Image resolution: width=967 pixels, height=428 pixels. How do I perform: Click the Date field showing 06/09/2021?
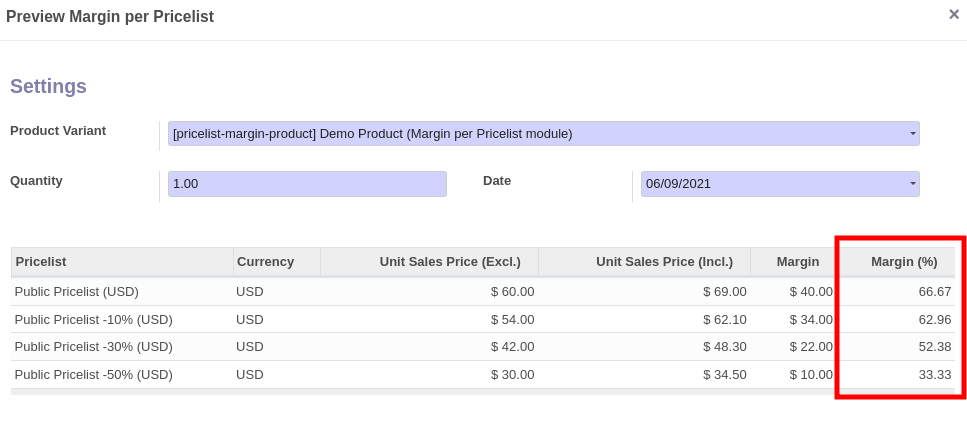pyautogui.click(x=772, y=184)
